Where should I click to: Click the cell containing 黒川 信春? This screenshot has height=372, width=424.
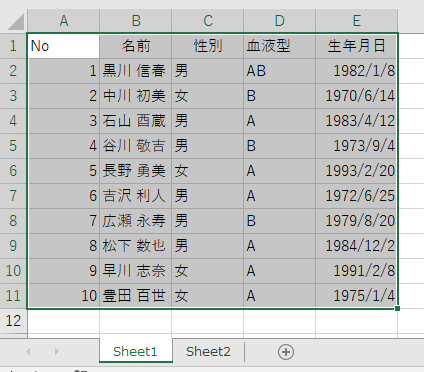(x=136, y=71)
